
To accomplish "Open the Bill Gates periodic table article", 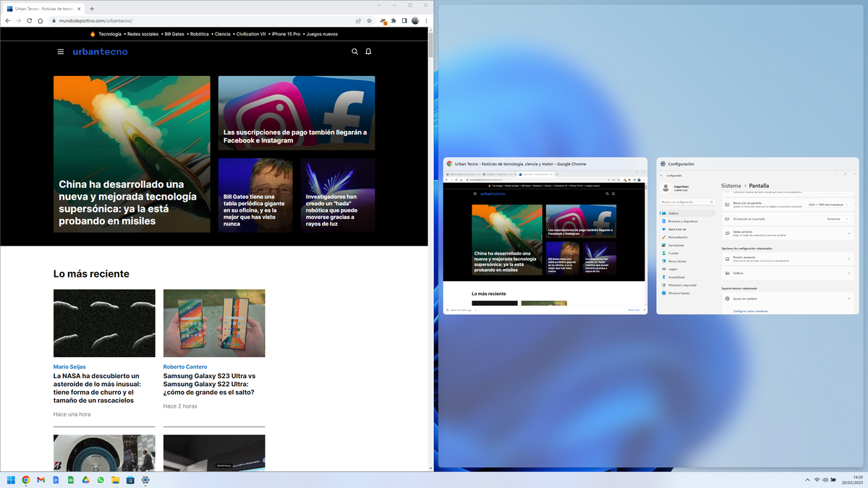I will 255,195.
